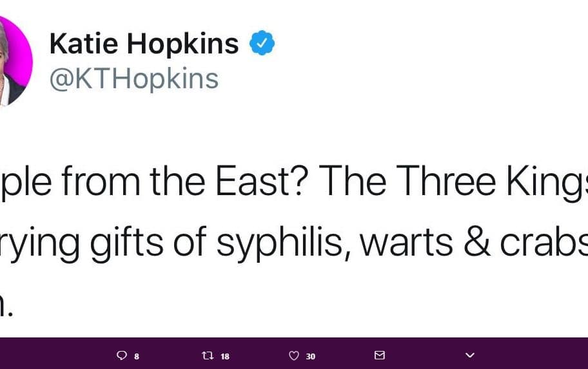Click the reply count showing 8
This screenshot has height=369, width=588.
click(x=137, y=356)
